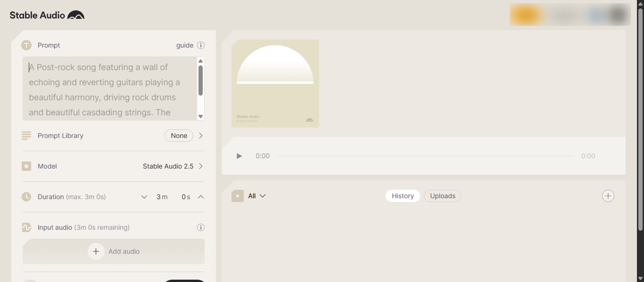Image resolution: width=644 pixels, height=282 pixels.
Task: Click the plus icon for Add audio
Action: point(96,251)
